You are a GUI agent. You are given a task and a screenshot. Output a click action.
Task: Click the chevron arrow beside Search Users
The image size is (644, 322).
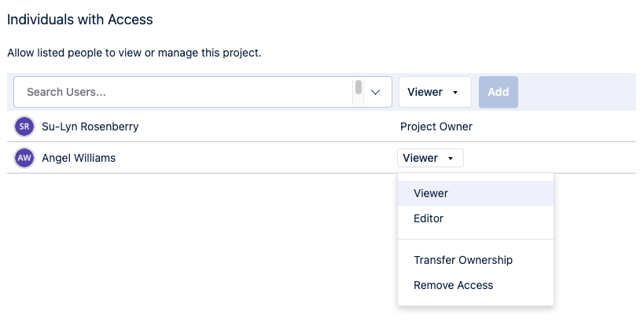[376, 92]
